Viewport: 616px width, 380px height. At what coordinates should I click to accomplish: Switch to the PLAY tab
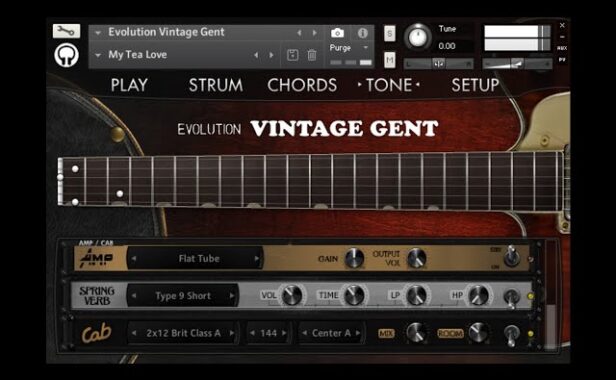(x=129, y=85)
